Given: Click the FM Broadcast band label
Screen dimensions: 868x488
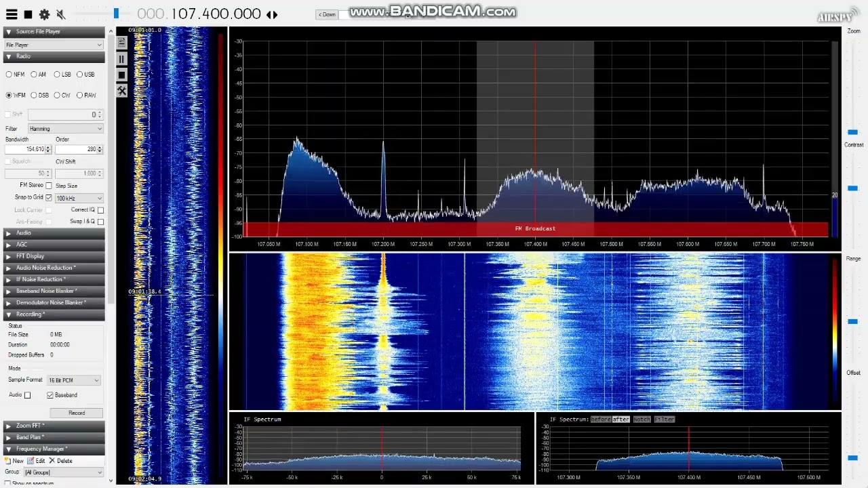Looking at the screenshot, I should click(535, 228).
